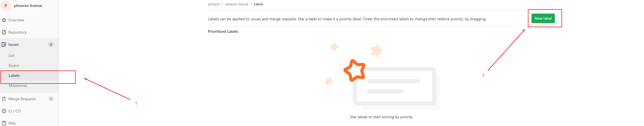Select Labels in the sidebar
The height and width of the screenshot is (126, 644).
coord(14,75)
